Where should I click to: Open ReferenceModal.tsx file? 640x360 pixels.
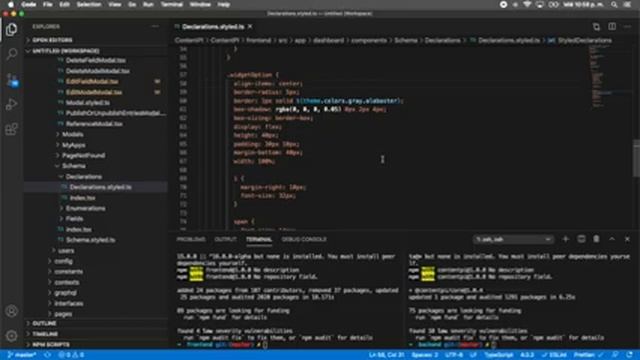click(94, 124)
